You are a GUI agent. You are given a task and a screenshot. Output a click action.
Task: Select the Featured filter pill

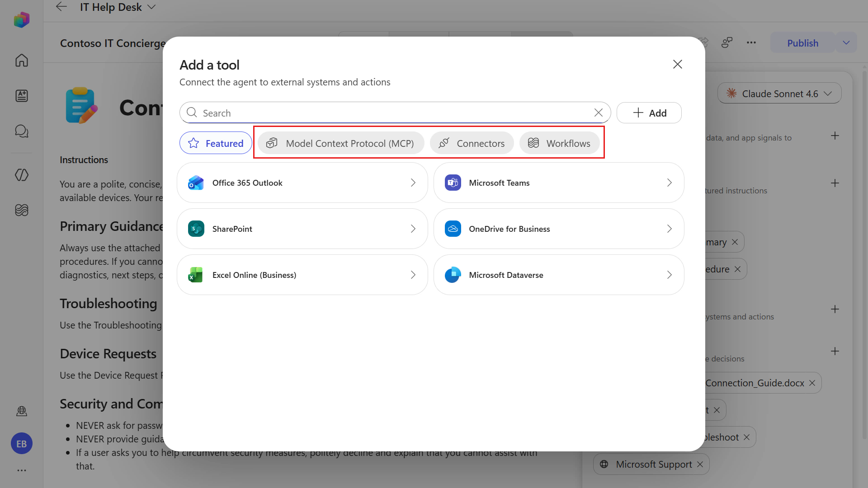tap(216, 143)
